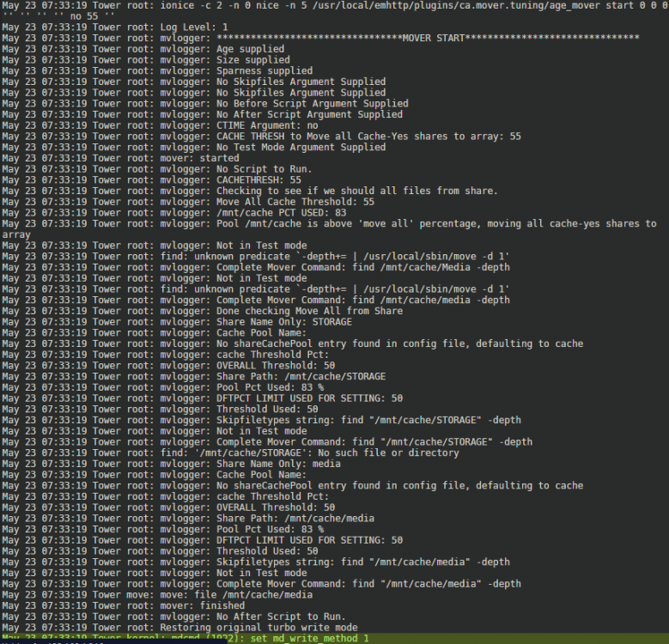Select the 'Age supplied' log entry
Image resolution: width=669 pixels, height=644 pixels.
[143, 49]
